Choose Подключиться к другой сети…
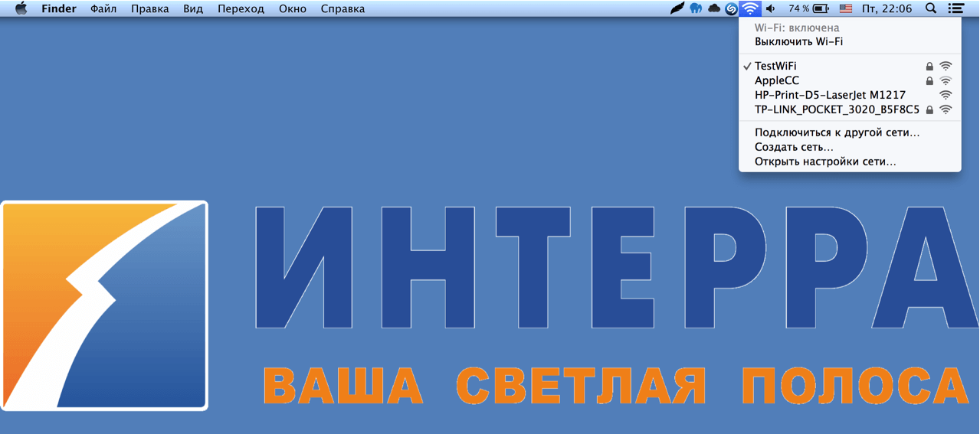This screenshot has width=980, height=434. pyautogui.click(x=837, y=132)
